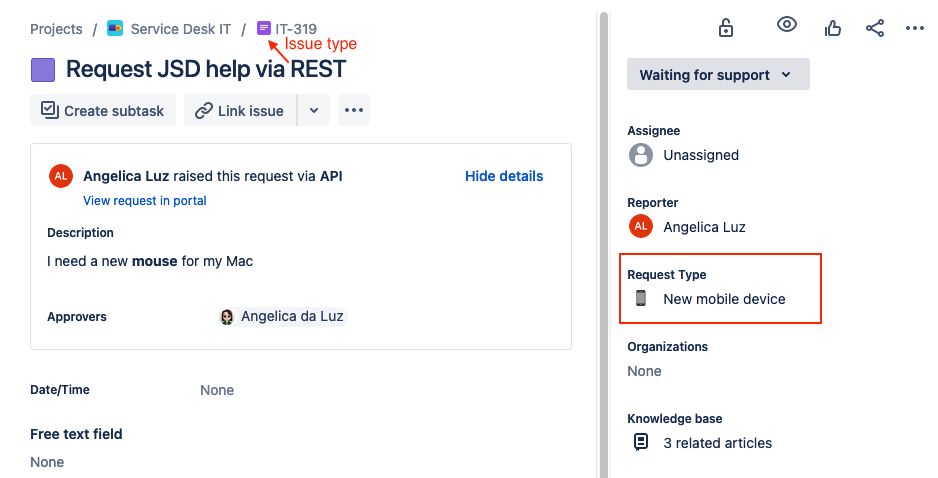Image resolution: width=938 pixels, height=478 pixels.
Task: Click the Unassigned assignee avatar
Action: tap(641, 155)
